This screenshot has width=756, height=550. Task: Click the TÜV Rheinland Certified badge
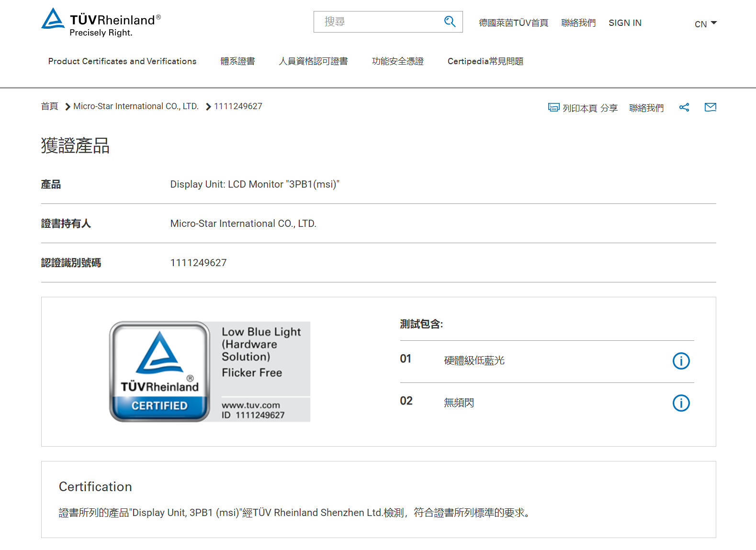pos(210,371)
